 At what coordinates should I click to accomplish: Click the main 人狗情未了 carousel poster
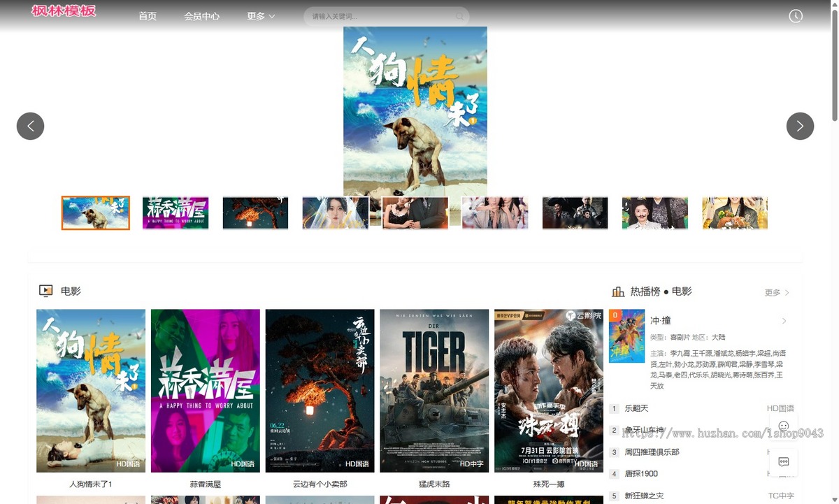pos(415,111)
